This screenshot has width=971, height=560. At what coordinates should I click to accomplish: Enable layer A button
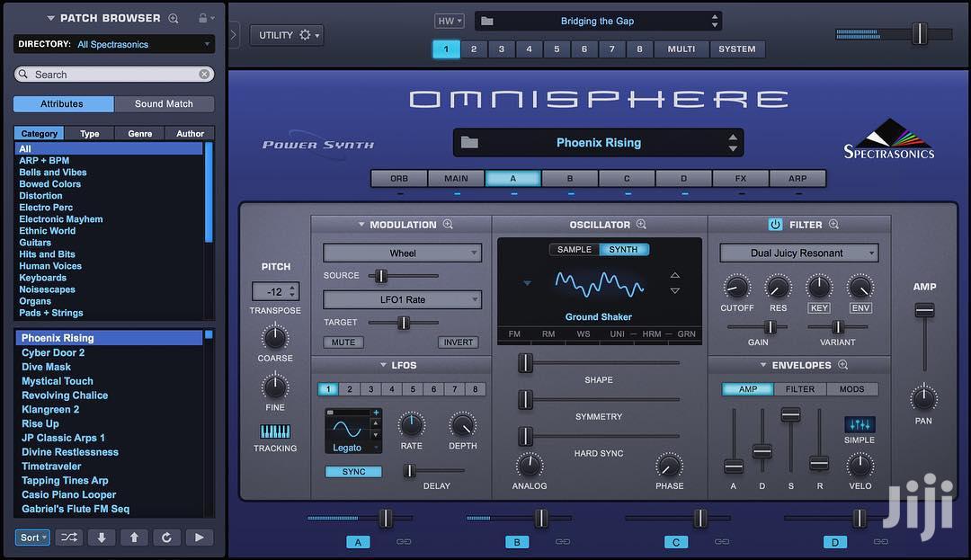click(358, 542)
